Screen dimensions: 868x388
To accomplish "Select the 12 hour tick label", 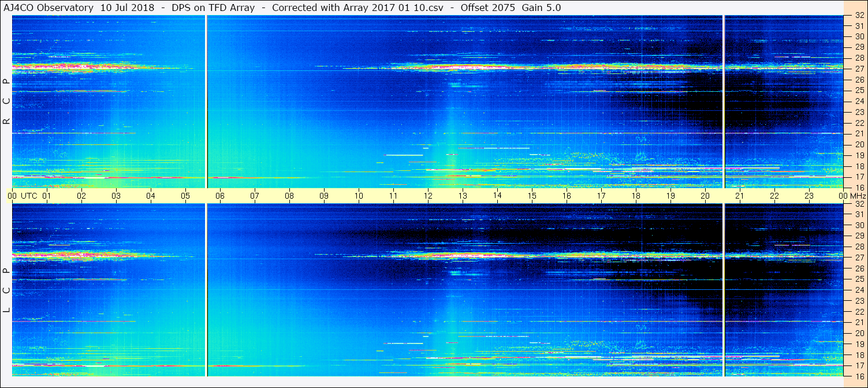I will click(428, 196).
